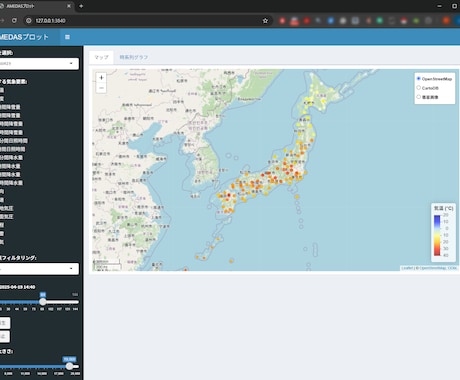Image resolution: width=460 pixels, height=380 pixels.
Task: View site information icon beside the URL
Action: 29,21
